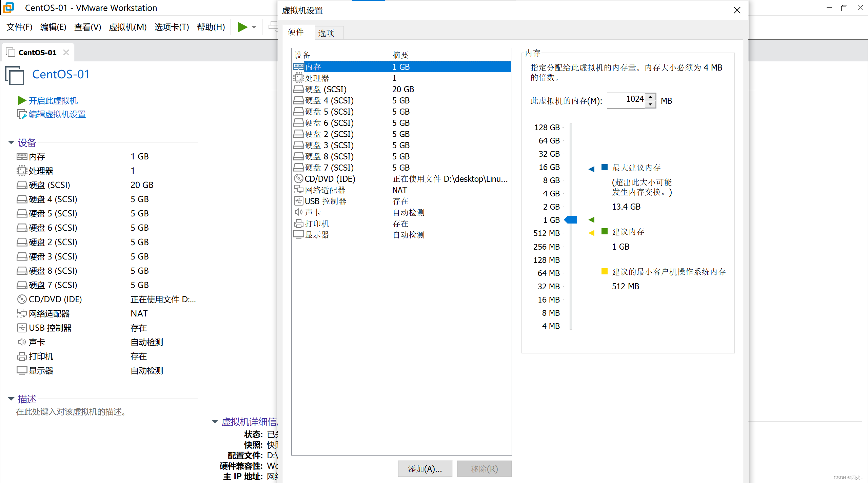
Task: Click 网络适配器 icon in main window list
Action: 22,313
